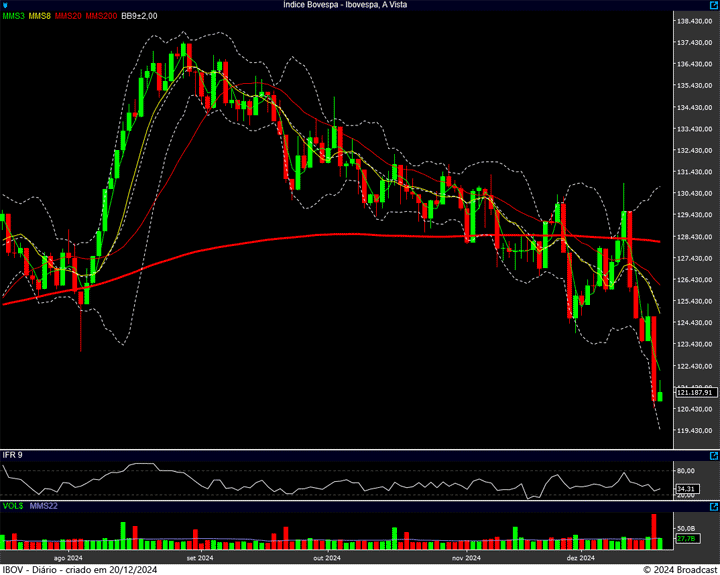Click the tallest red volume bar

coord(654,531)
